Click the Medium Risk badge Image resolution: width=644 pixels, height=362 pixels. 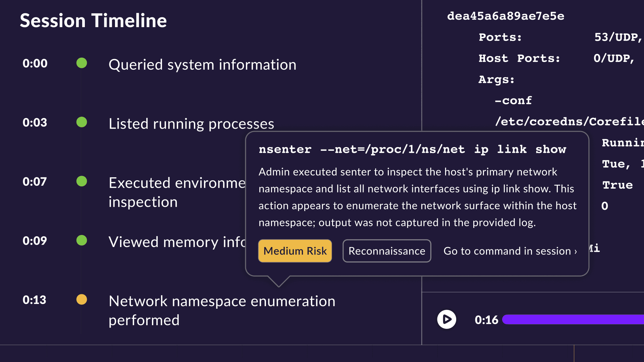295,251
